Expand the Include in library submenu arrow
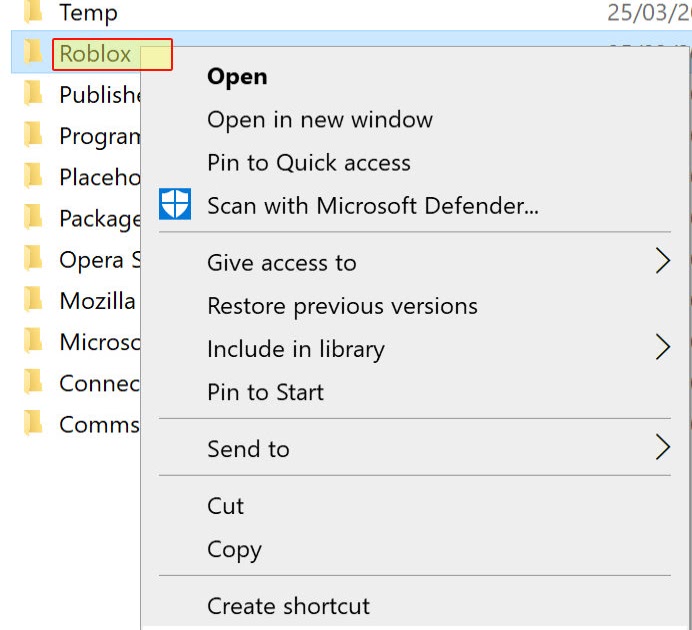This screenshot has height=630, width=692. [662, 347]
